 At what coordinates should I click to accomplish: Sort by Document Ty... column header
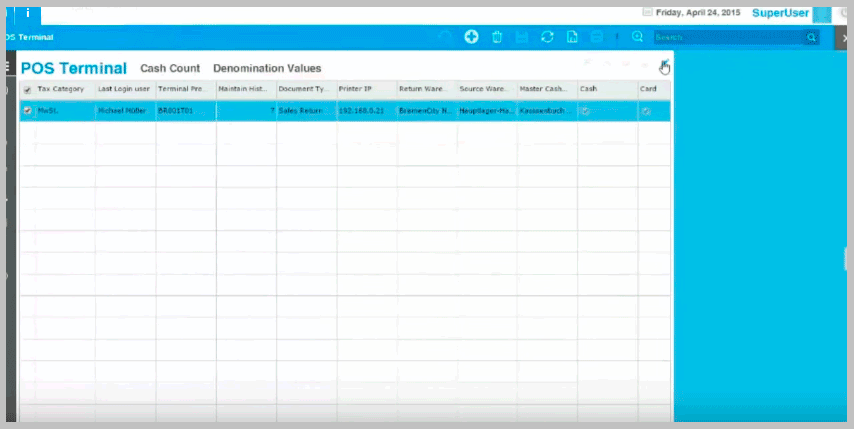[307, 89]
